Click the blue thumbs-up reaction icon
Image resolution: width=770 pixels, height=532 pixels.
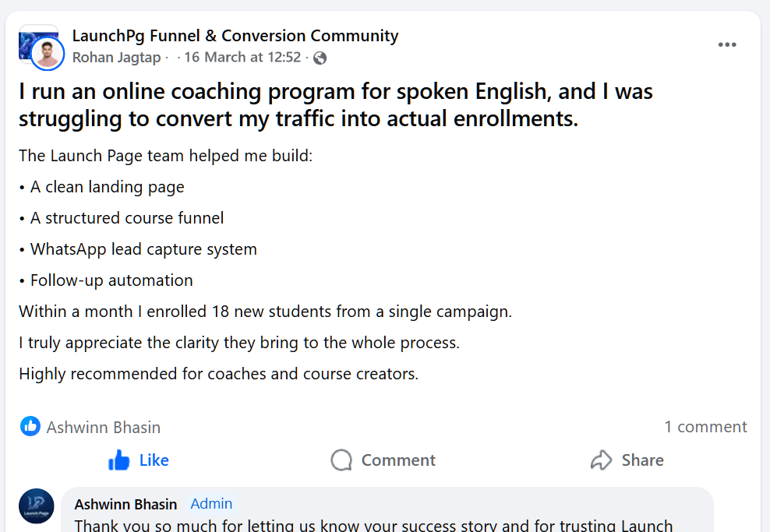point(30,426)
